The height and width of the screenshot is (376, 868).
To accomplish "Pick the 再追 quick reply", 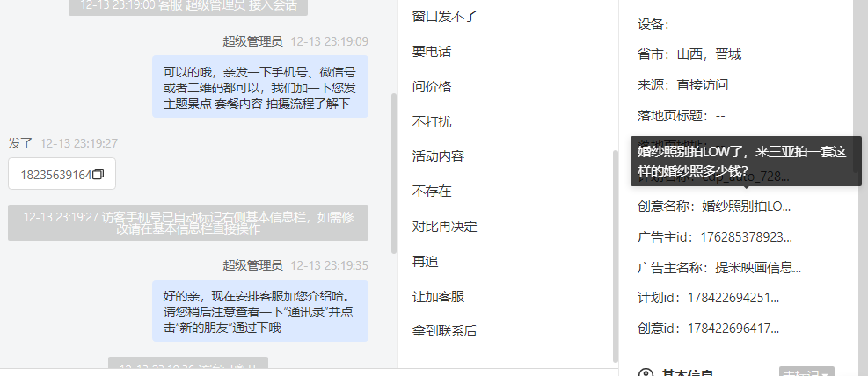I will pos(425,262).
